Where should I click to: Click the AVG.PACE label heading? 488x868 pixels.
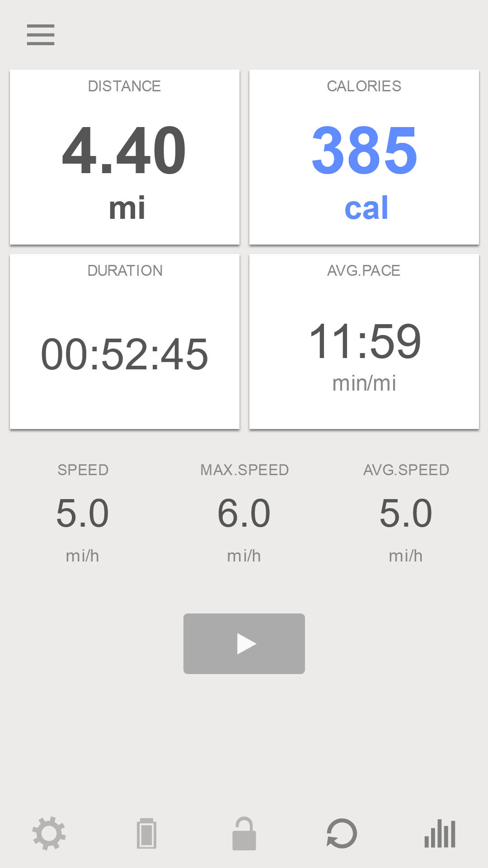364,270
